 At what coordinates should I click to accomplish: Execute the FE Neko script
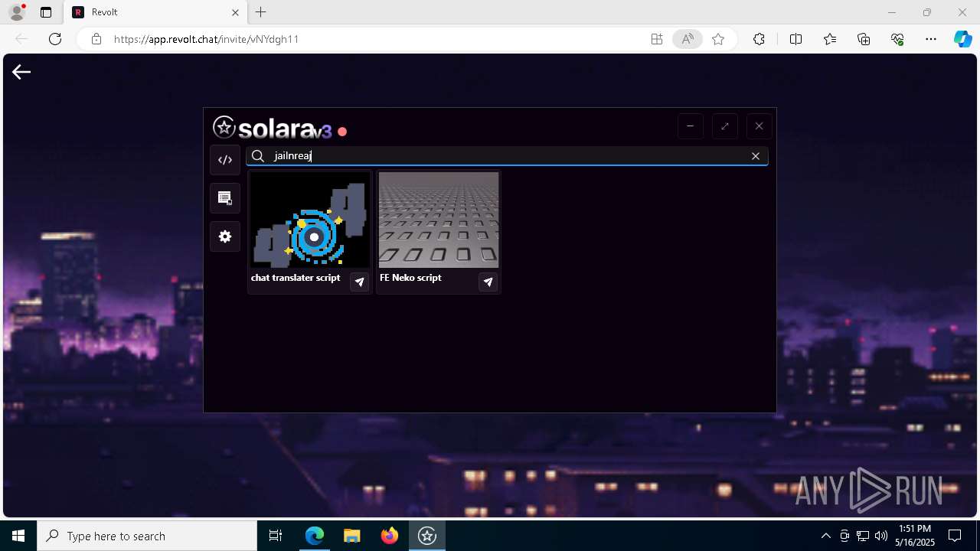[x=488, y=282]
